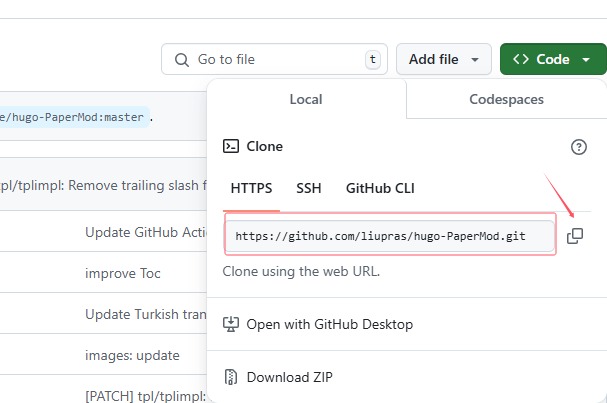Click the angle brackets icon on Code button
The width and height of the screenshot is (607, 403).
[520, 60]
